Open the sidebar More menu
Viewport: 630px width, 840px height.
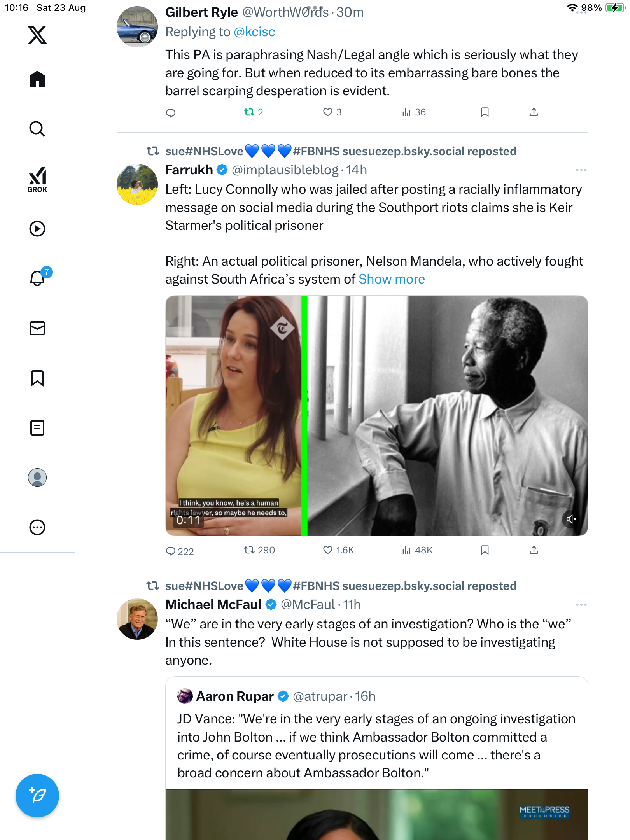coord(37,527)
